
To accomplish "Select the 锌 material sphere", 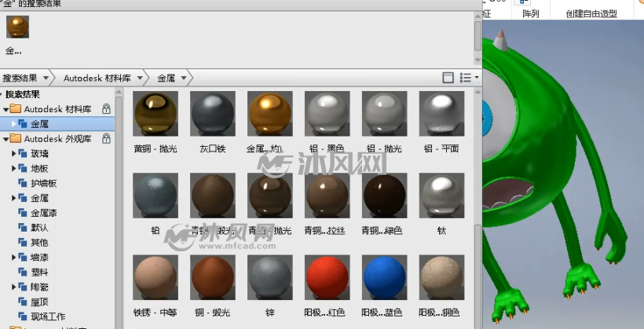I will pos(270,277).
